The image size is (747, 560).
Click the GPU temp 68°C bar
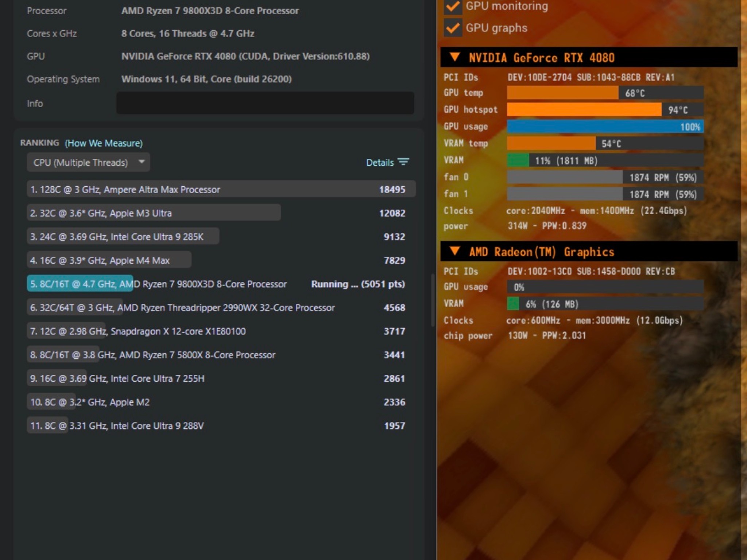(605, 93)
